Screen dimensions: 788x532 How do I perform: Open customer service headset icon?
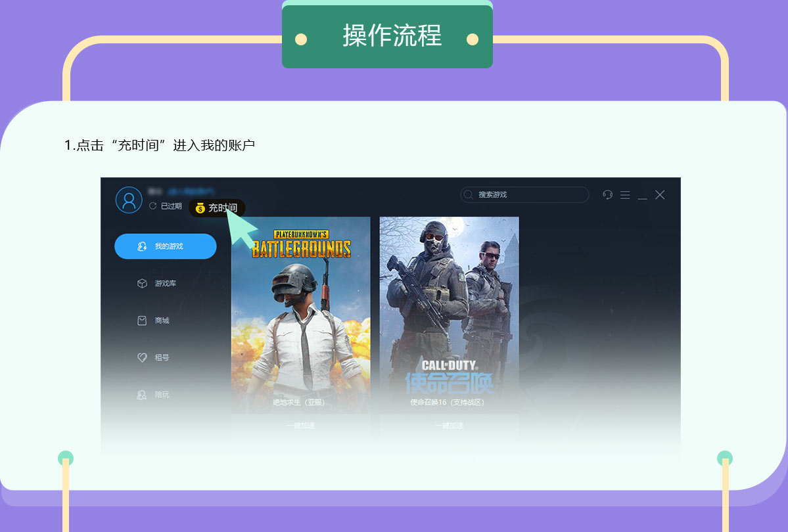pyautogui.click(x=607, y=194)
